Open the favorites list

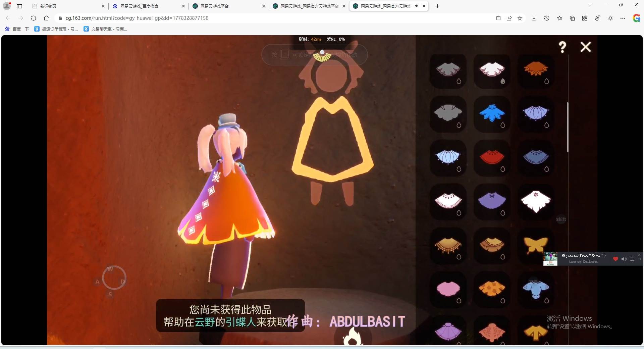pos(559,18)
